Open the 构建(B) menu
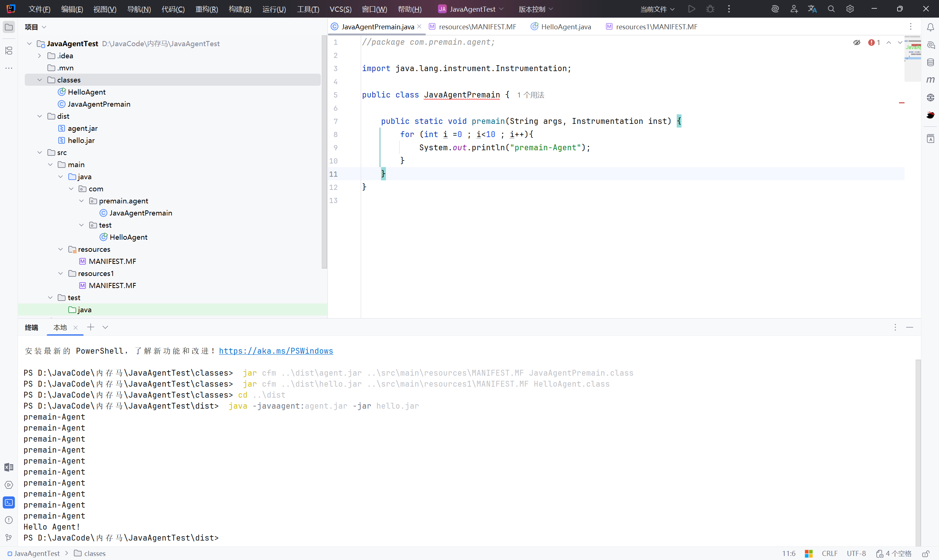This screenshot has width=939, height=560. click(240, 9)
